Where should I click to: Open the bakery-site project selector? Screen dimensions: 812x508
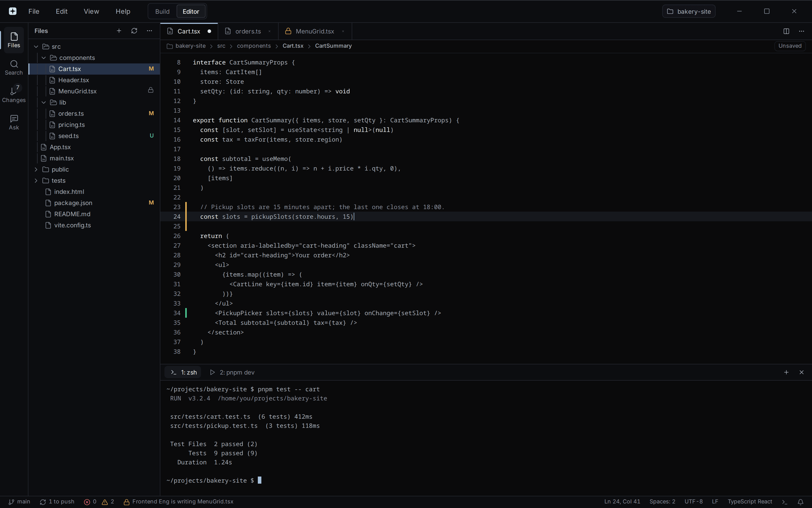tap(689, 11)
